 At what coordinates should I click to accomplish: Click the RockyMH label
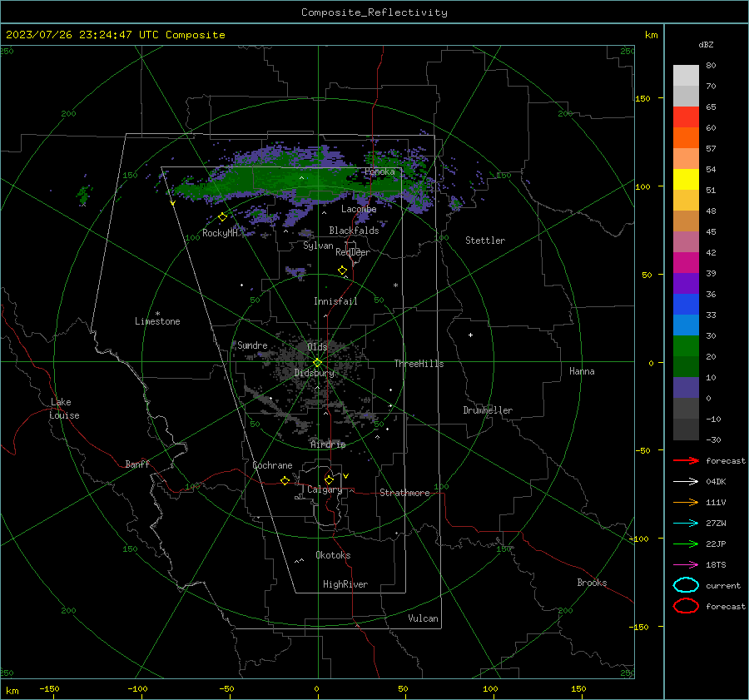pos(220,233)
